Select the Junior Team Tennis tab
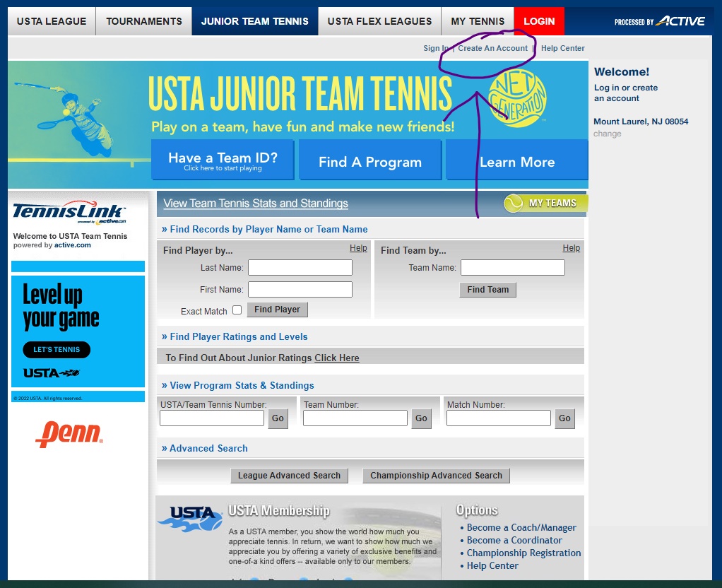The width and height of the screenshot is (722, 588). pos(254,21)
